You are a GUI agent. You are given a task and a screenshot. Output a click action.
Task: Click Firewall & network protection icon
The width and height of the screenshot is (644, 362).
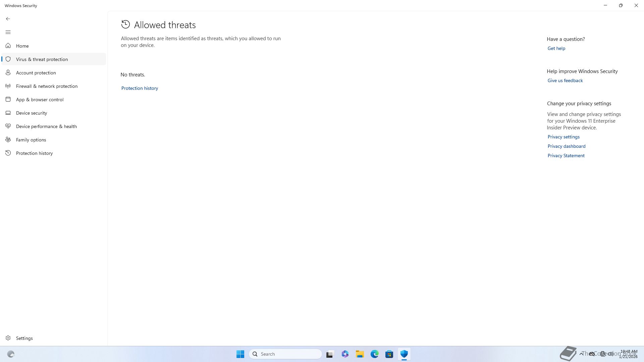pyautogui.click(x=8, y=86)
